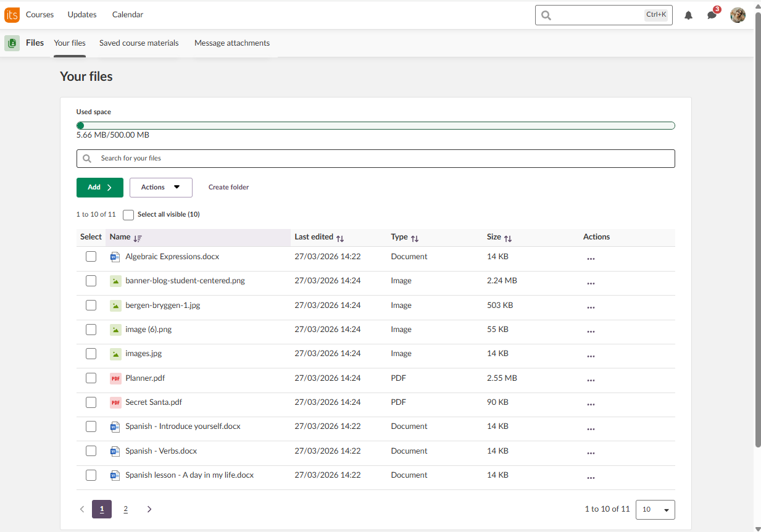Open the user profile avatar
Viewport: 761px width, 532px height.
click(x=738, y=15)
